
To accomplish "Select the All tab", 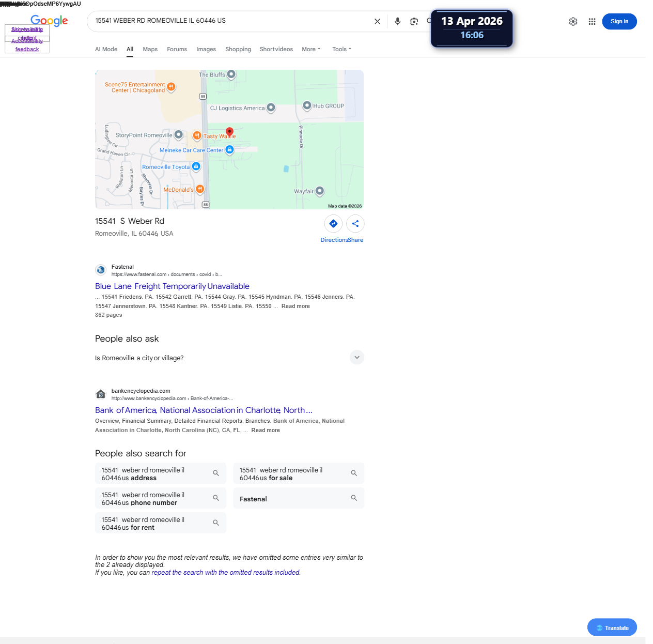I will (x=130, y=49).
